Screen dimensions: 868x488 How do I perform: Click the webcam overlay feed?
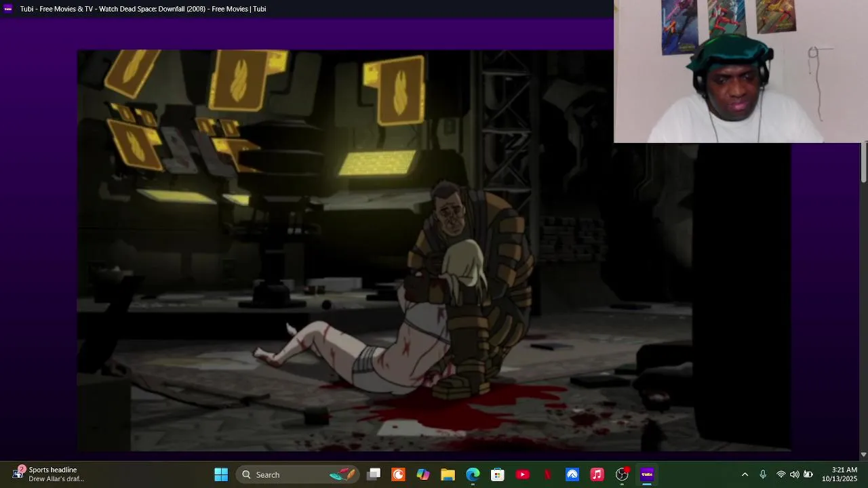click(x=741, y=71)
